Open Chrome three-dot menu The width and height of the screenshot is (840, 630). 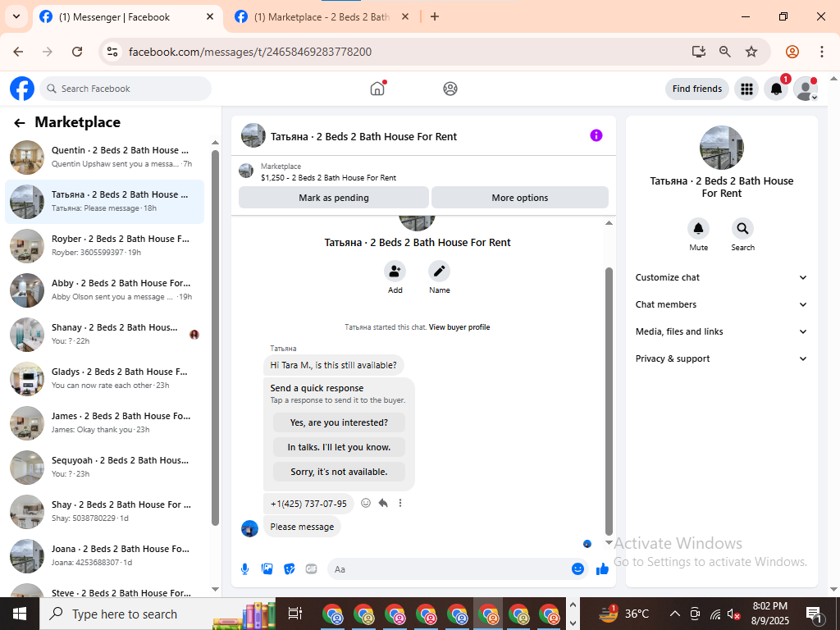point(822,52)
